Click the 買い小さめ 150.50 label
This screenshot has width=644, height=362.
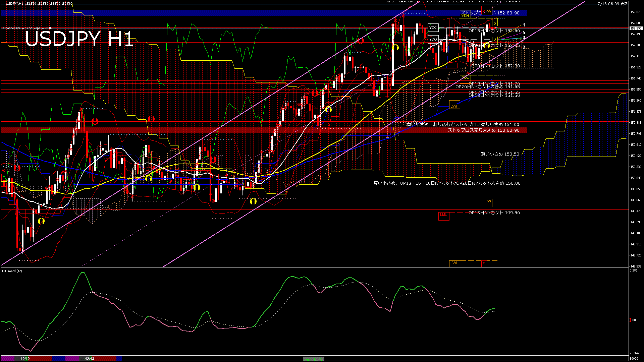(x=500, y=154)
